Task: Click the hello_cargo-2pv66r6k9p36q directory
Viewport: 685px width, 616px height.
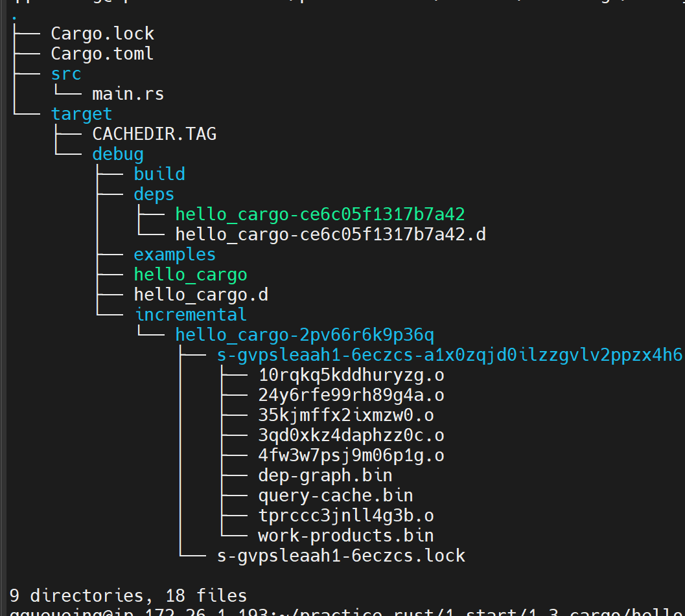Action: [x=305, y=335]
